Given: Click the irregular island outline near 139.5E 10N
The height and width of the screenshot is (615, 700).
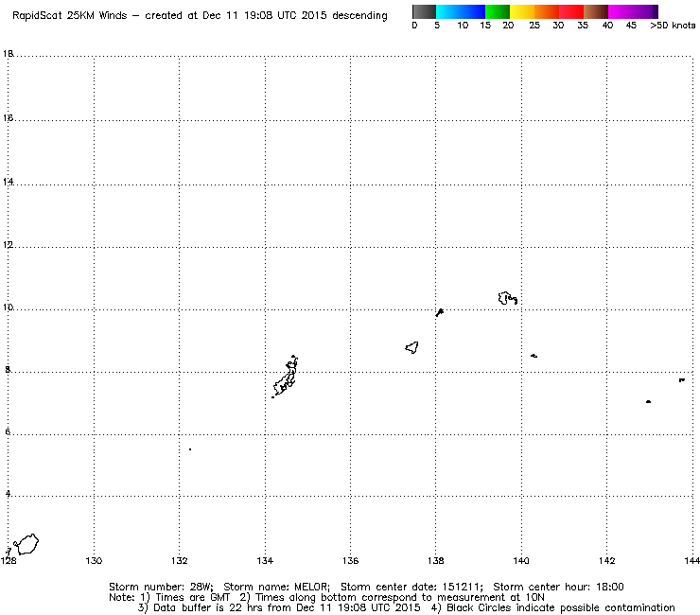Looking at the screenshot, I should pos(508,298).
